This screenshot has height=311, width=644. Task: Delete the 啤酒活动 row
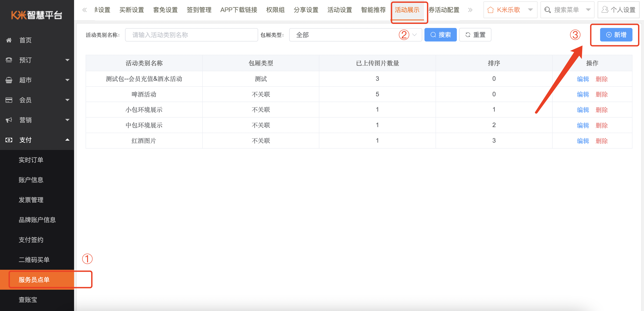tap(602, 94)
